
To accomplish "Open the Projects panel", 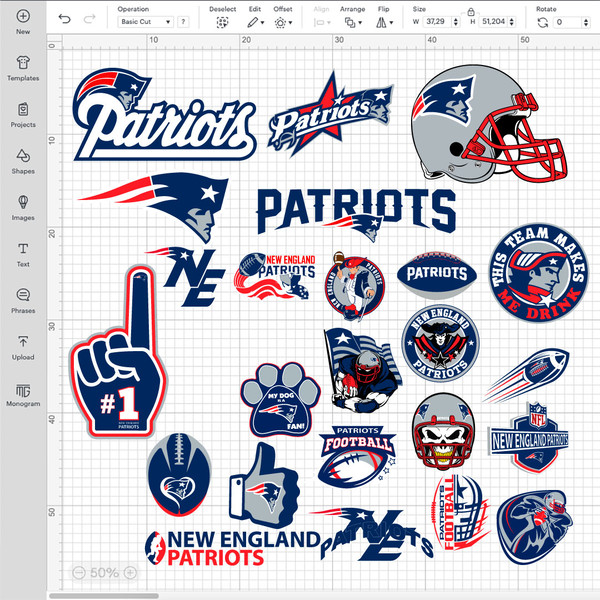I will click(23, 114).
